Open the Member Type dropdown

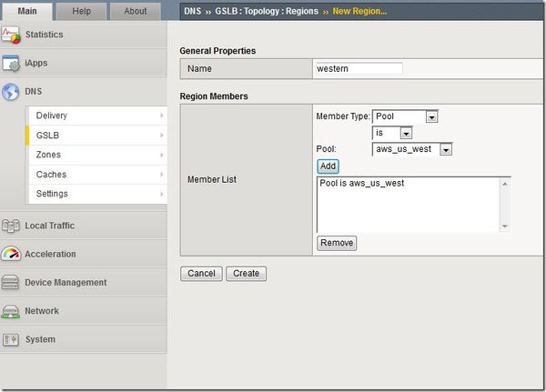[406, 116]
